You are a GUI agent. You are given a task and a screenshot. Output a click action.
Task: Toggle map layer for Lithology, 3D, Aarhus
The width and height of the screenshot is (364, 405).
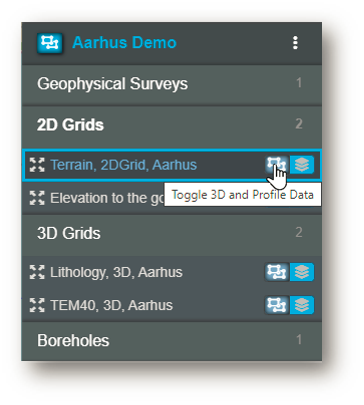point(302,272)
